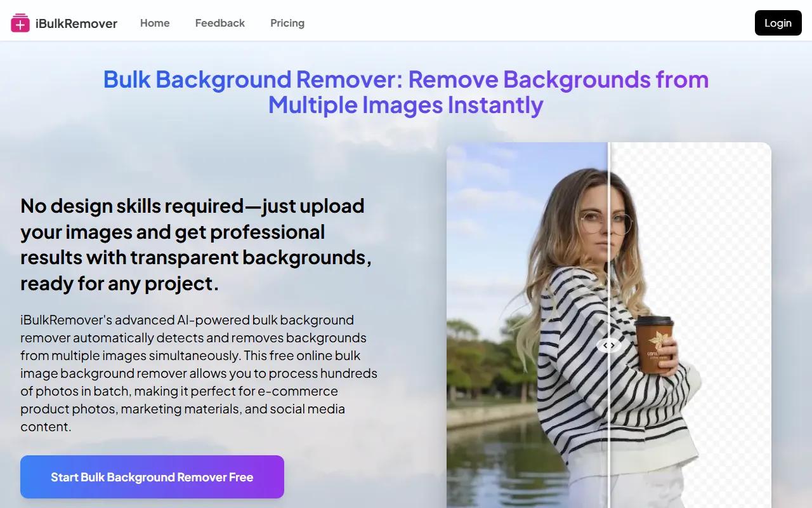The width and height of the screenshot is (812, 508).
Task: Click the before/after slider arrow handle
Action: click(608, 345)
